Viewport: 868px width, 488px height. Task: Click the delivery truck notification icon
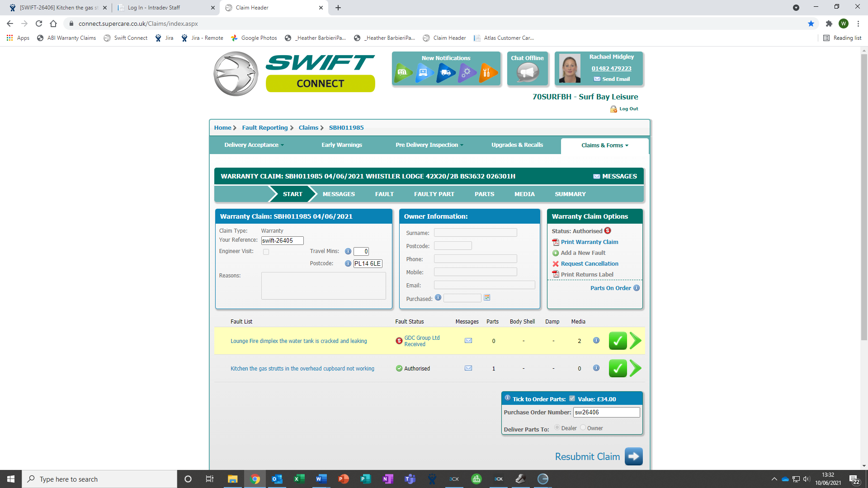[x=445, y=73]
